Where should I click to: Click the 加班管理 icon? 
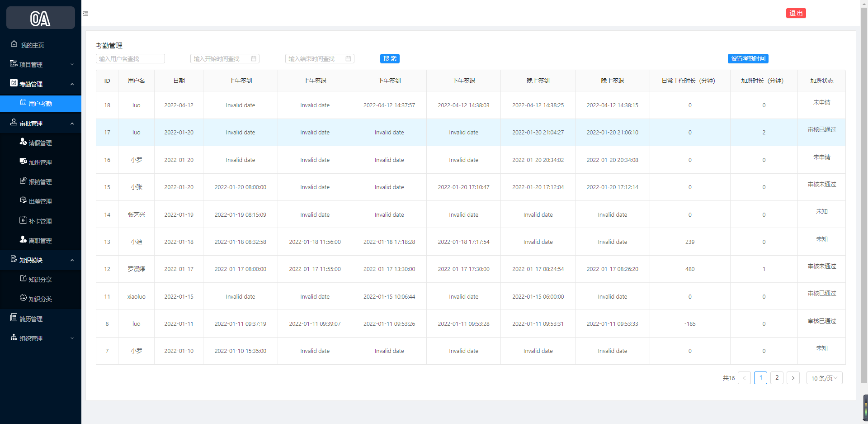23,161
